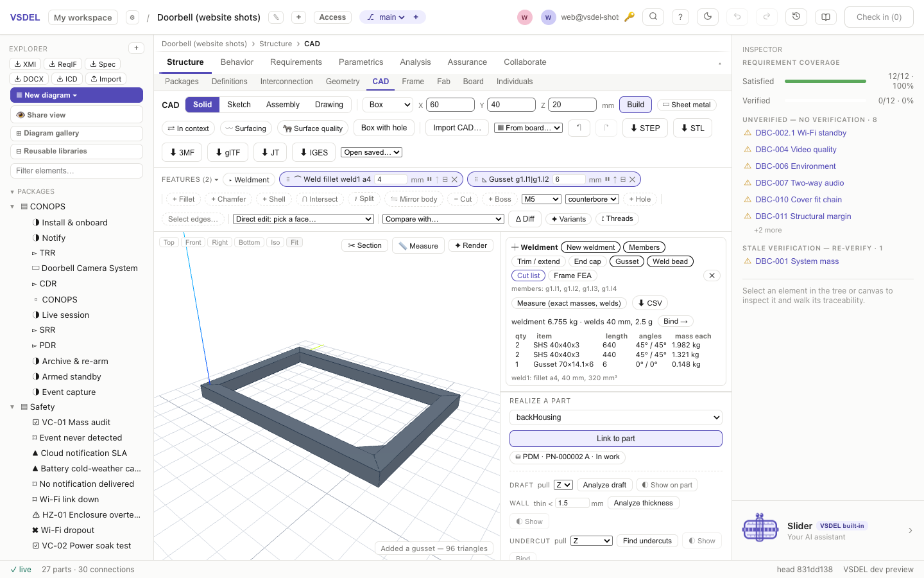The width and height of the screenshot is (924, 578).
Task: Click the Build button
Action: 636,105
